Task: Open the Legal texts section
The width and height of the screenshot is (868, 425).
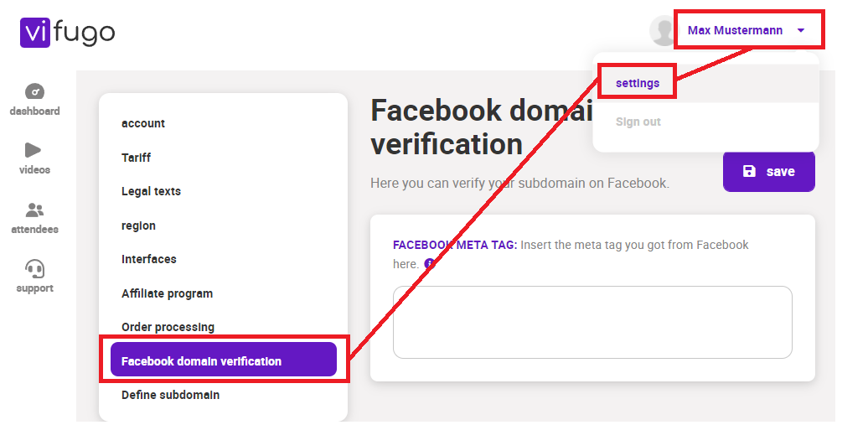Action: (151, 191)
